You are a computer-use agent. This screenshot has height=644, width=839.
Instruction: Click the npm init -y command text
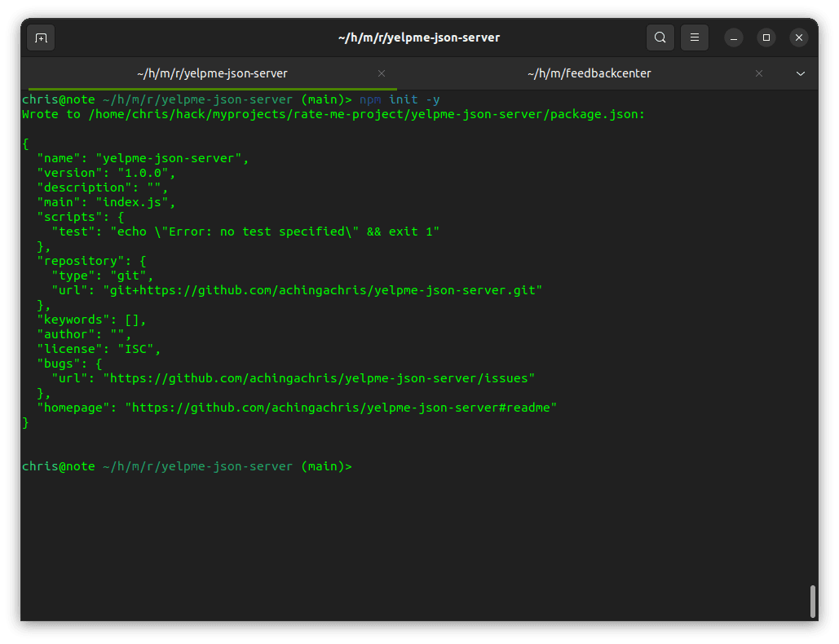pyautogui.click(x=400, y=99)
